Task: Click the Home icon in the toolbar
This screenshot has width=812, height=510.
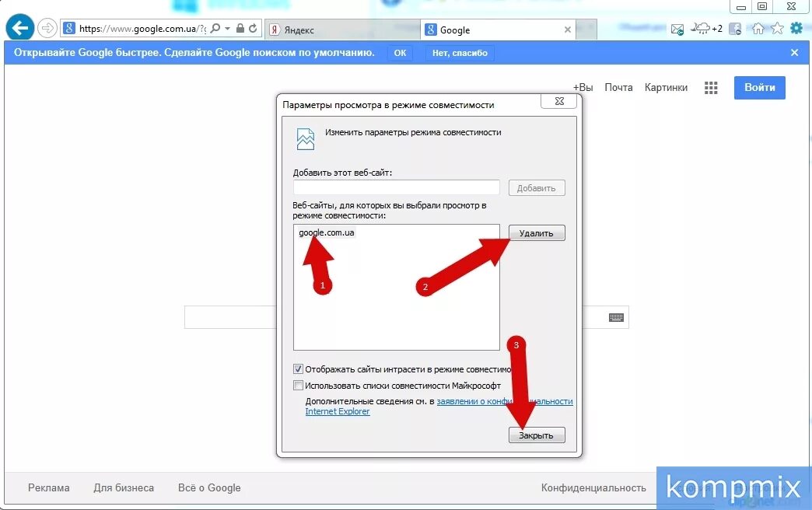Action: coord(758,27)
